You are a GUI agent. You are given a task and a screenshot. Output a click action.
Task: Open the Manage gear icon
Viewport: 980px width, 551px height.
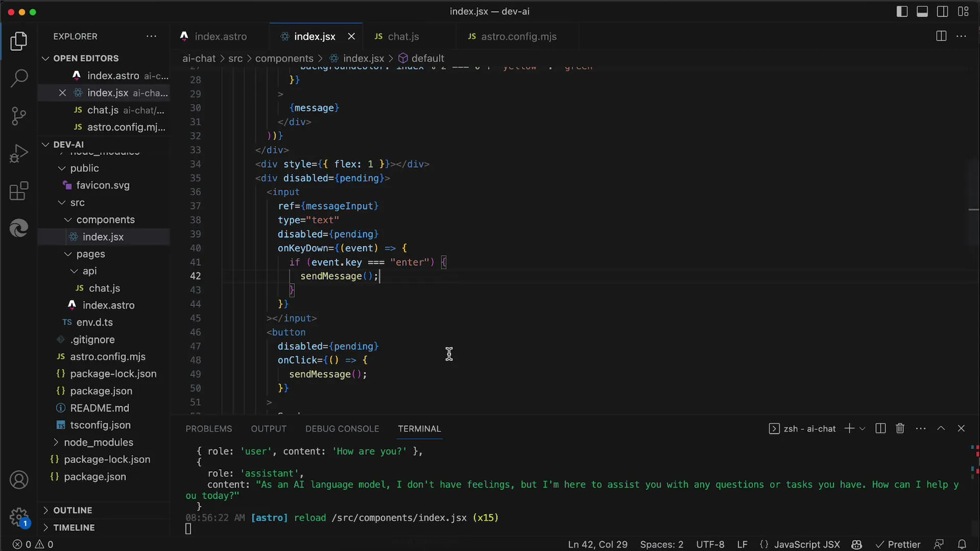point(19,517)
